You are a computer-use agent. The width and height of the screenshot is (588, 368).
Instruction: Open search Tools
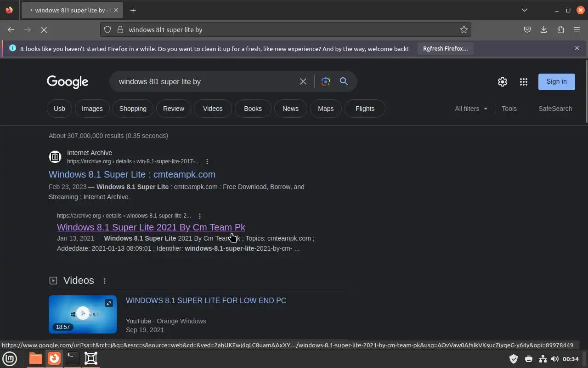pyautogui.click(x=509, y=109)
